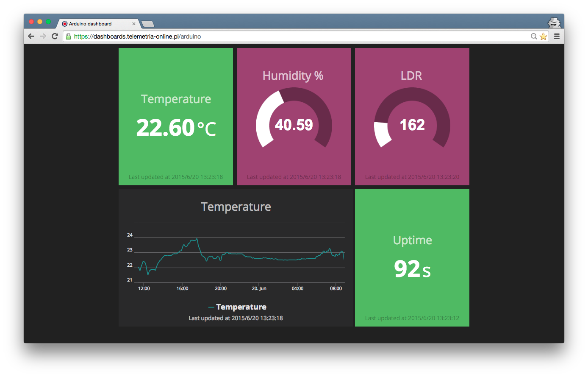Click the zoom magnifier icon in address bar
Screen dimensions: 588x377
pyautogui.click(x=534, y=36)
